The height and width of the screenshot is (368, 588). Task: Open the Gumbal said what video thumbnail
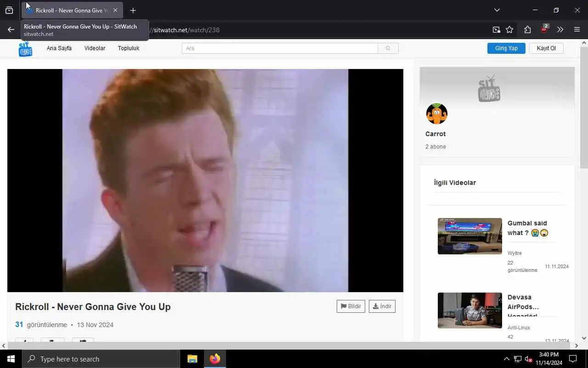(470, 236)
